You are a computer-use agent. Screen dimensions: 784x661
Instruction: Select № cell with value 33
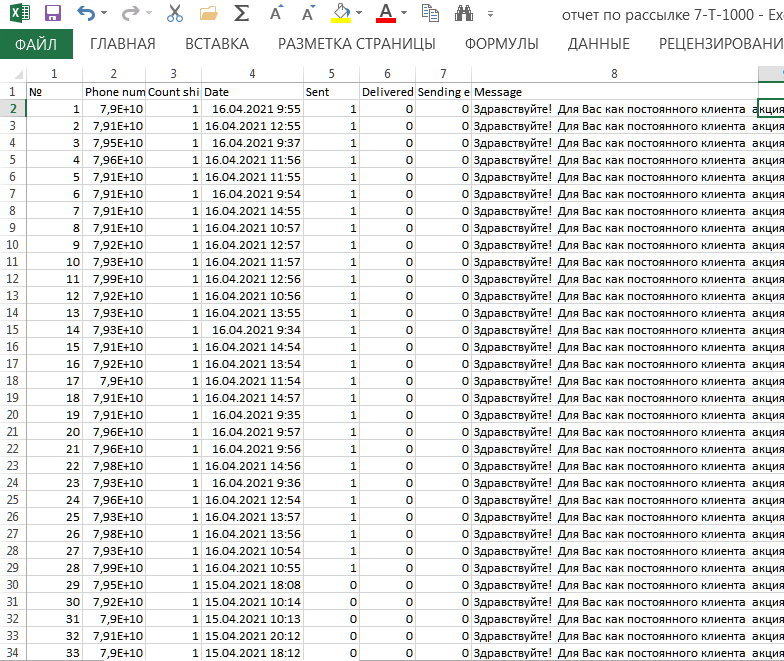(54, 653)
